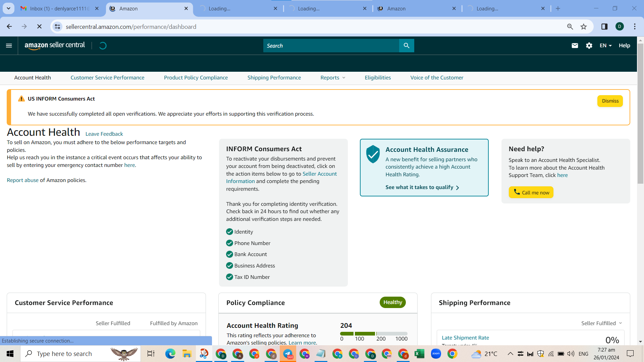
Task: Stop loading the page
Action: coord(39,26)
